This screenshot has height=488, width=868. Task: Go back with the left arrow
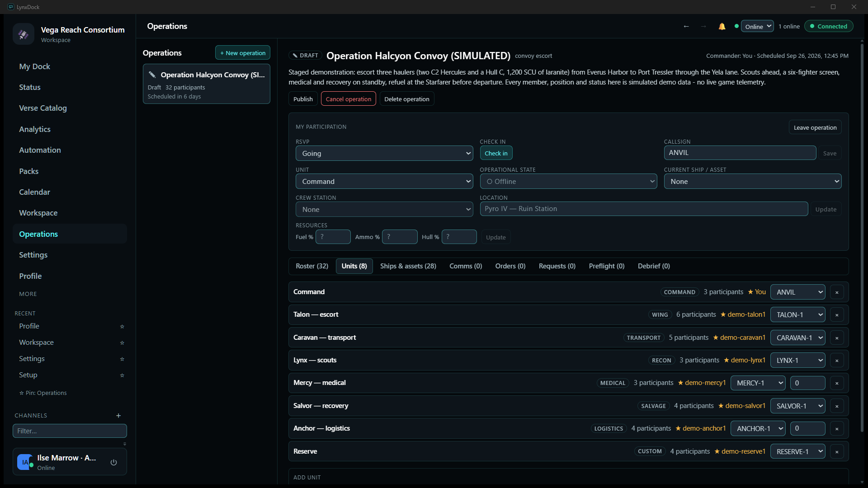point(686,27)
